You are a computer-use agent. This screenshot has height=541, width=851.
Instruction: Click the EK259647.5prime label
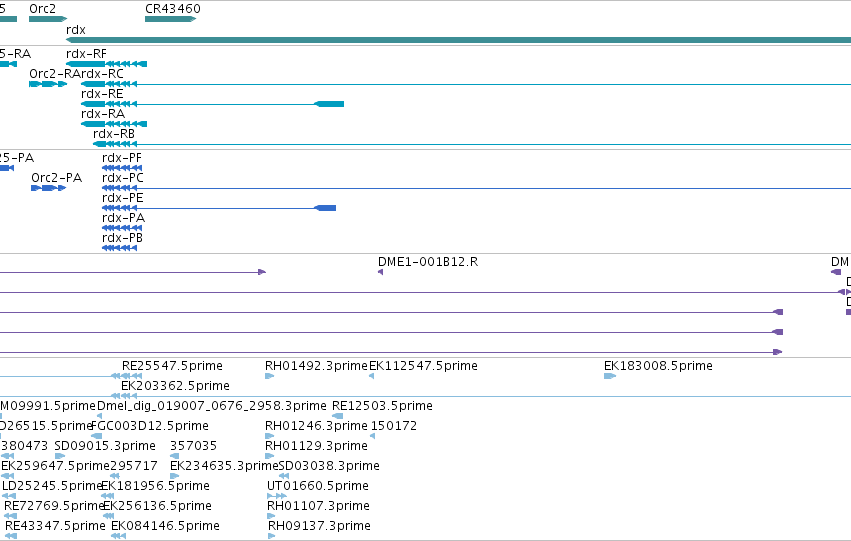click(x=55, y=467)
